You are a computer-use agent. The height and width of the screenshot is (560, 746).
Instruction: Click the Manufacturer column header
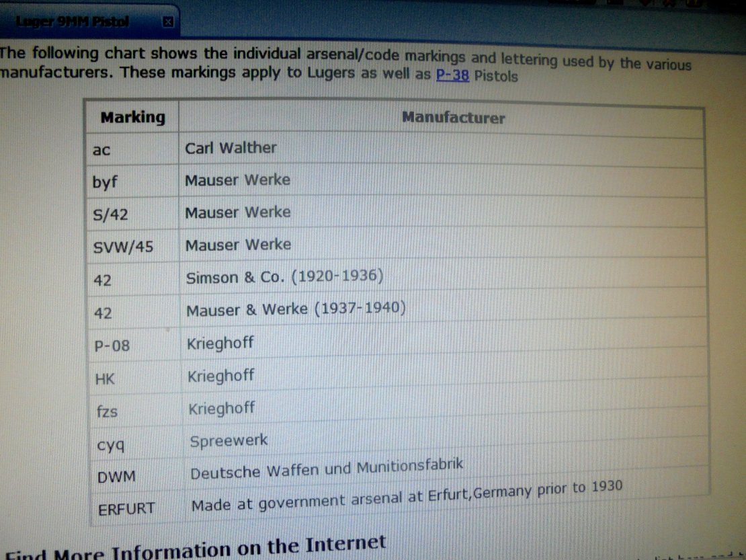[x=442, y=119]
